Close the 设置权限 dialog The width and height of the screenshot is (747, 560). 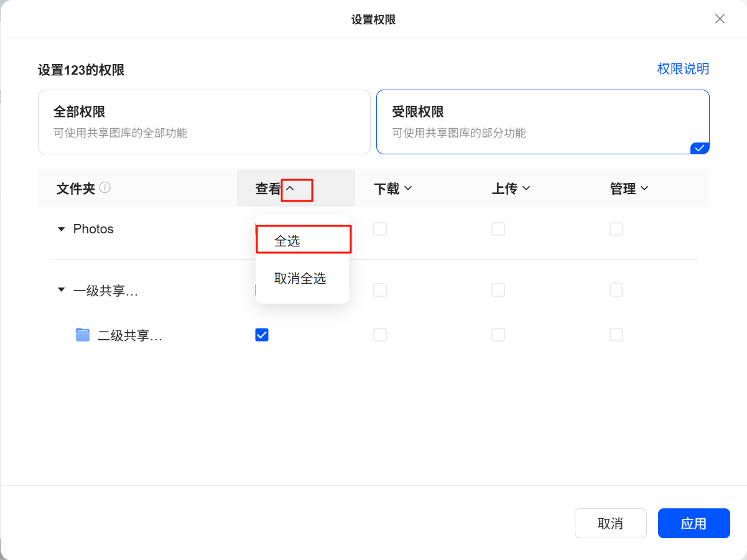click(x=720, y=19)
